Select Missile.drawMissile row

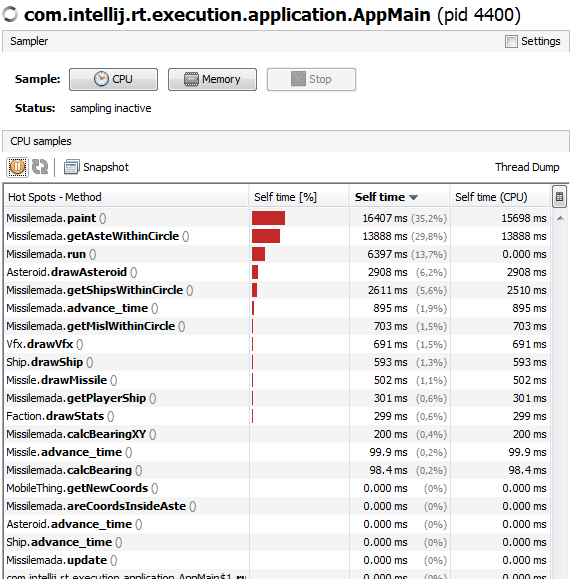[277, 380]
